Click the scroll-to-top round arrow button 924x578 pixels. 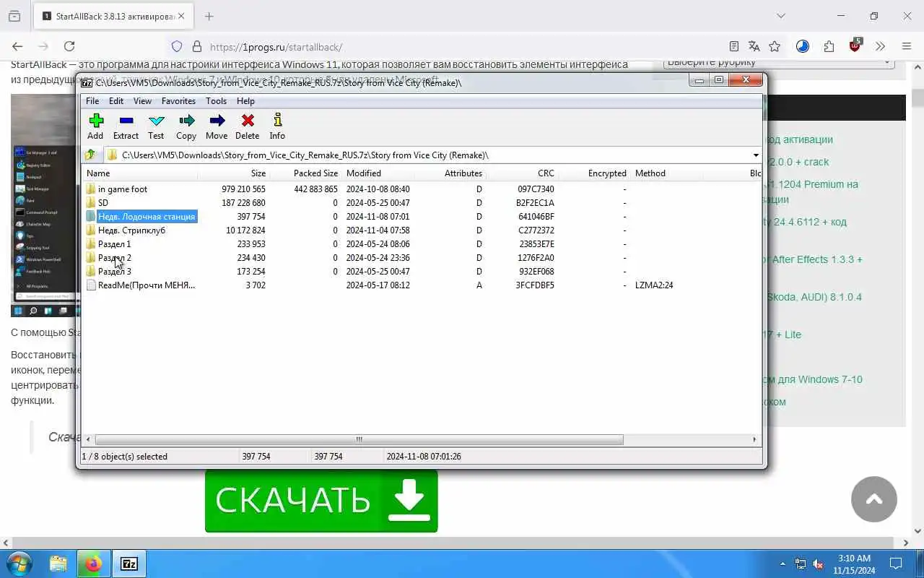873,499
